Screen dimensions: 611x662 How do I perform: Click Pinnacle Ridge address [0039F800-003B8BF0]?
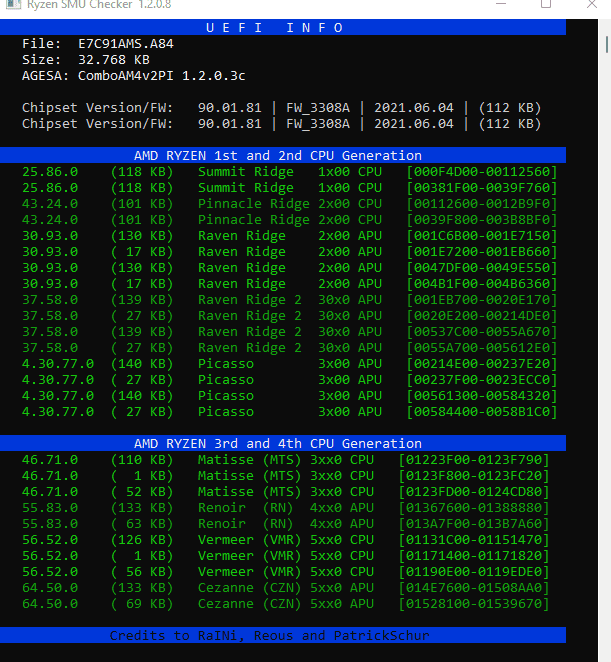pos(482,220)
